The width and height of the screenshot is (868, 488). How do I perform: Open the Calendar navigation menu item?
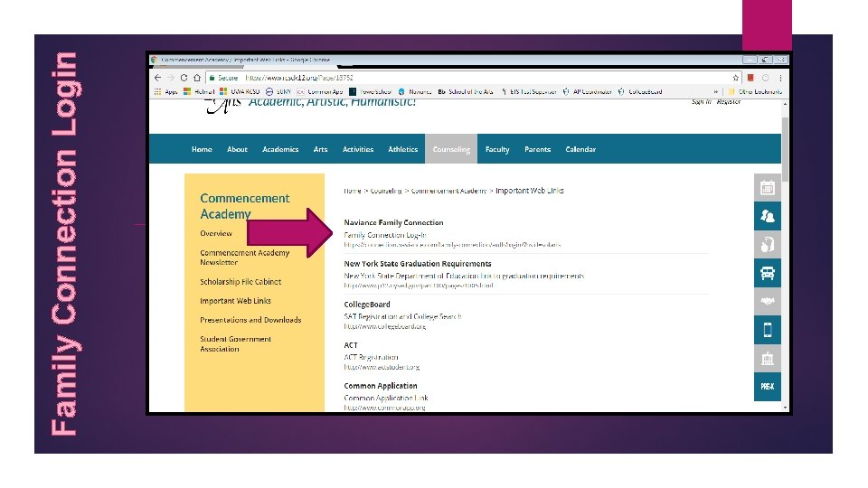click(580, 149)
